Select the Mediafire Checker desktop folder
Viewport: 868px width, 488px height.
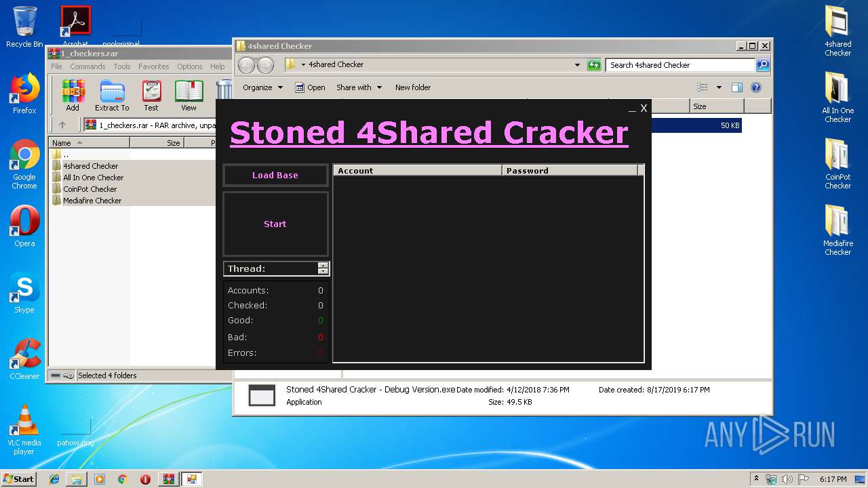click(838, 230)
